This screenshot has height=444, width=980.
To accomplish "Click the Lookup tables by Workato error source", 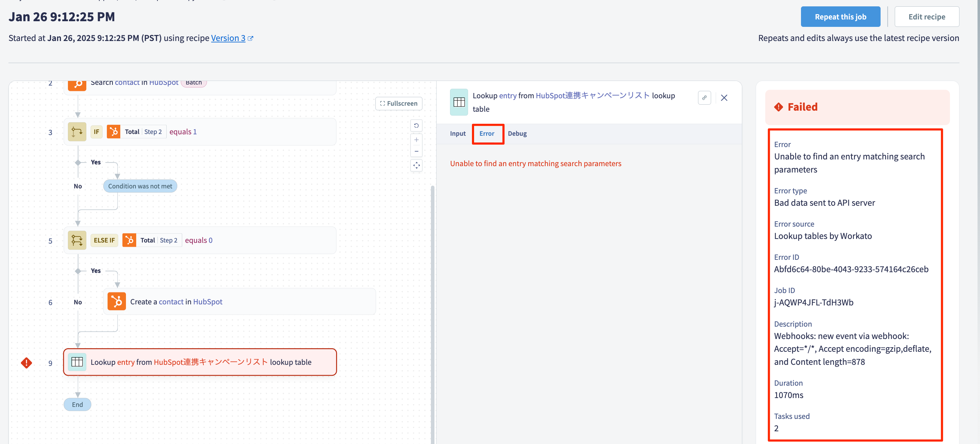I will click(823, 236).
